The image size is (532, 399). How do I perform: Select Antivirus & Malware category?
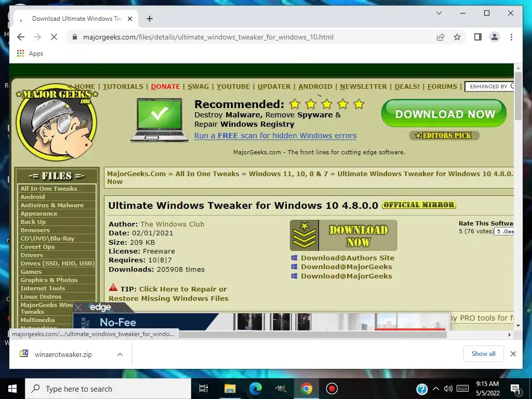52,205
